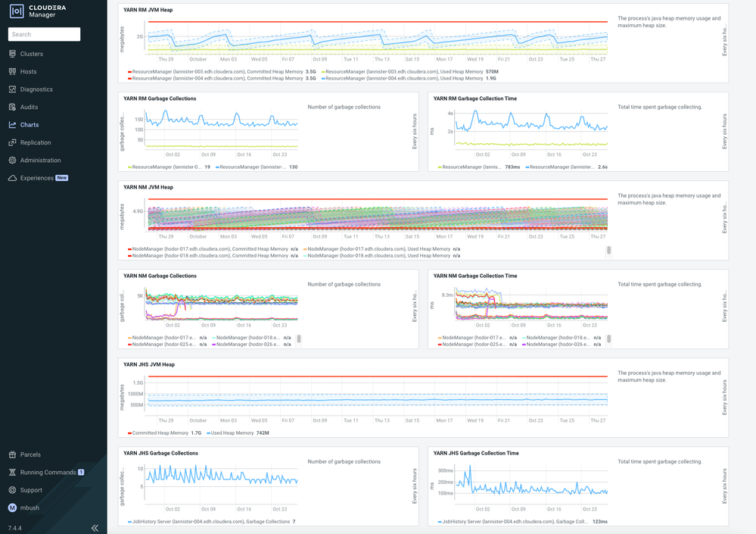The width and height of the screenshot is (756, 534).
Task: Toggle lannister-003 Used Heap Memory green swatch
Action: pos(324,72)
